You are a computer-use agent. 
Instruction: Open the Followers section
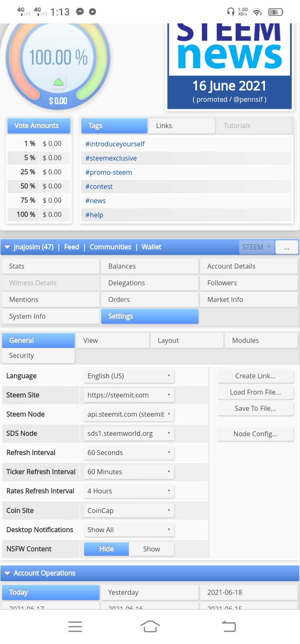coord(249,283)
